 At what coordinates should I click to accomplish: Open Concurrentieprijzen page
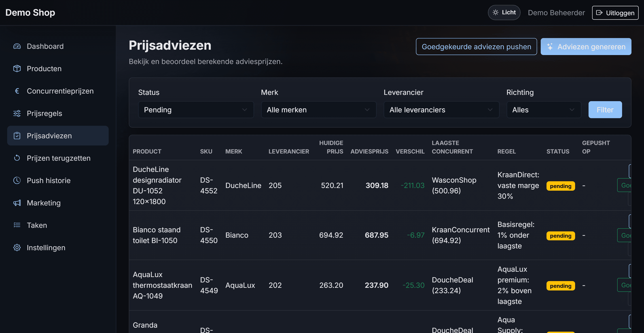(x=58, y=91)
